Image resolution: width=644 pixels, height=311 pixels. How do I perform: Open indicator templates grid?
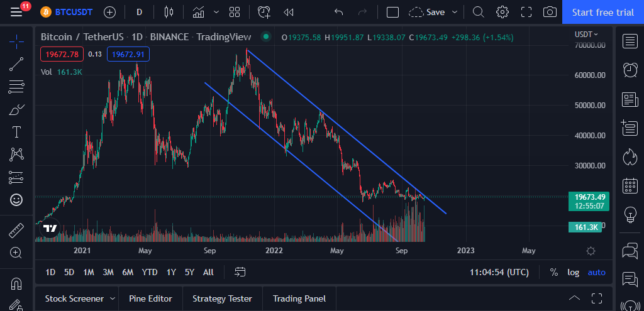tap(235, 12)
